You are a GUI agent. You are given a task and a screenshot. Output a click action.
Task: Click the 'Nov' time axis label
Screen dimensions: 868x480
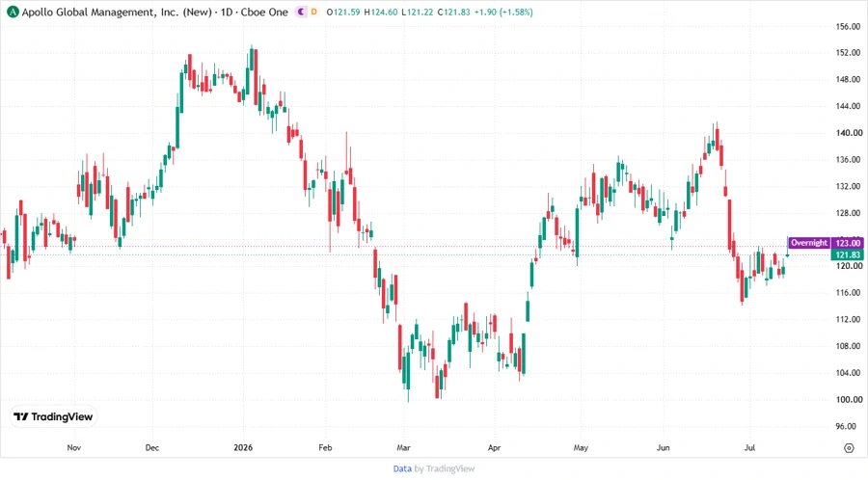click(73, 448)
